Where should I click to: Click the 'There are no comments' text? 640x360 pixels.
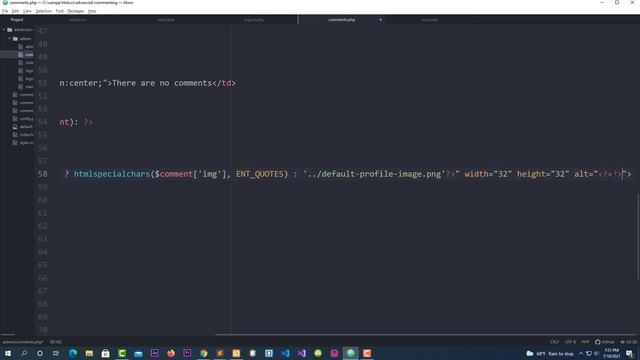click(x=162, y=83)
